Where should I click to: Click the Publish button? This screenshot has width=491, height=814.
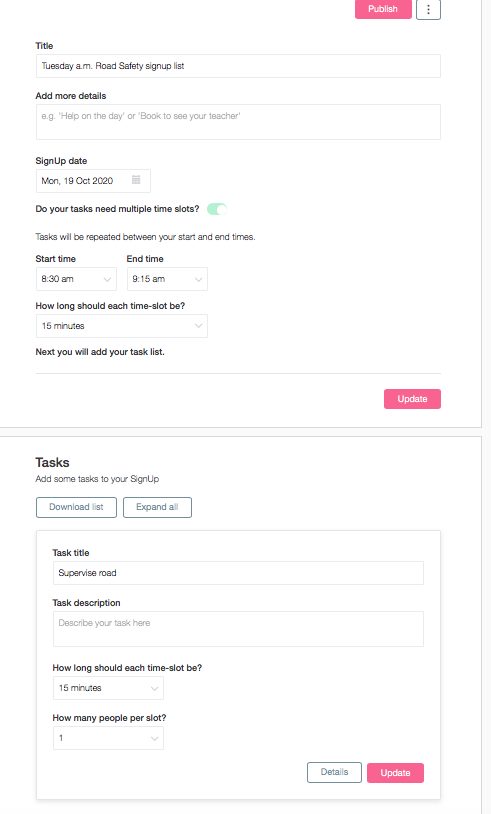[383, 9]
